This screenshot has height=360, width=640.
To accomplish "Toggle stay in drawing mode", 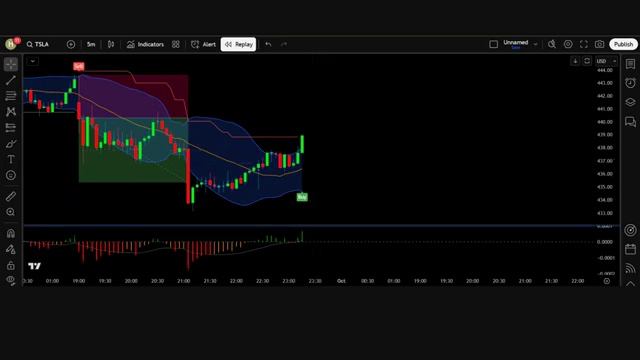I will [11, 249].
